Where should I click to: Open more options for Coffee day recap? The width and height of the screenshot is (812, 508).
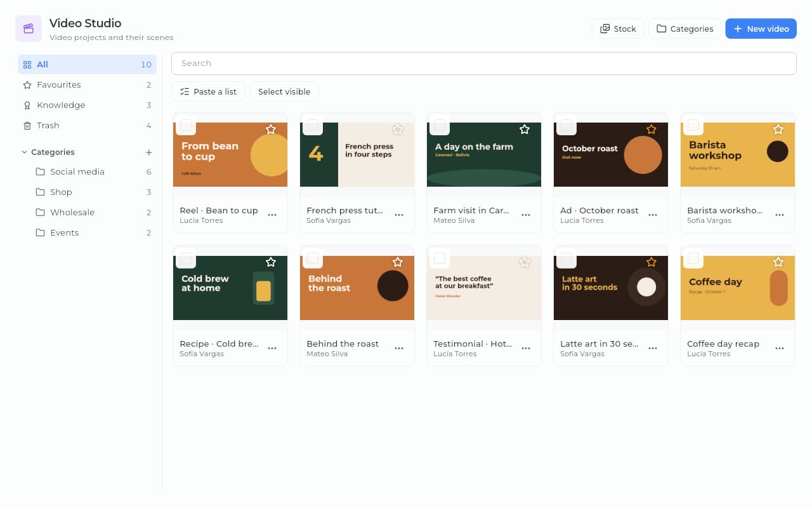pyautogui.click(x=780, y=349)
